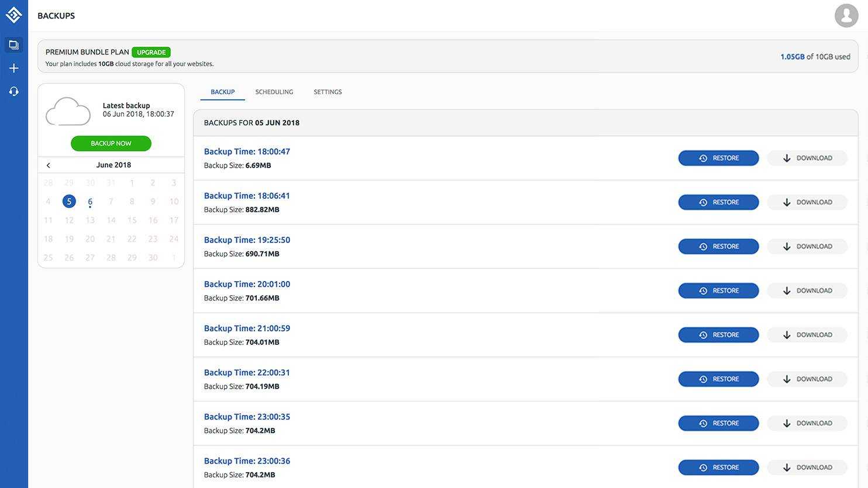Open the support headset icon

pos(14,91)
